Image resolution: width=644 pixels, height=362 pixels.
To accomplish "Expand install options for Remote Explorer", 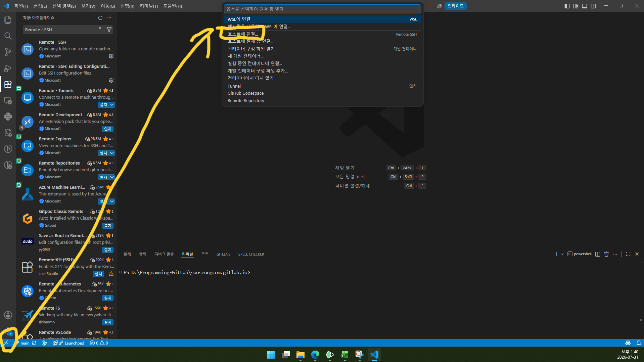I will pos(112,153).
